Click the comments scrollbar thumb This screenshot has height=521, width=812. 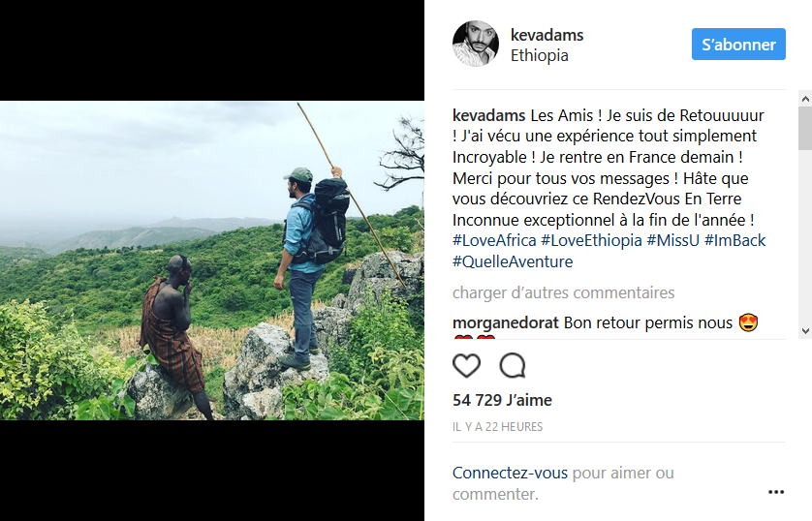point(805,128)
